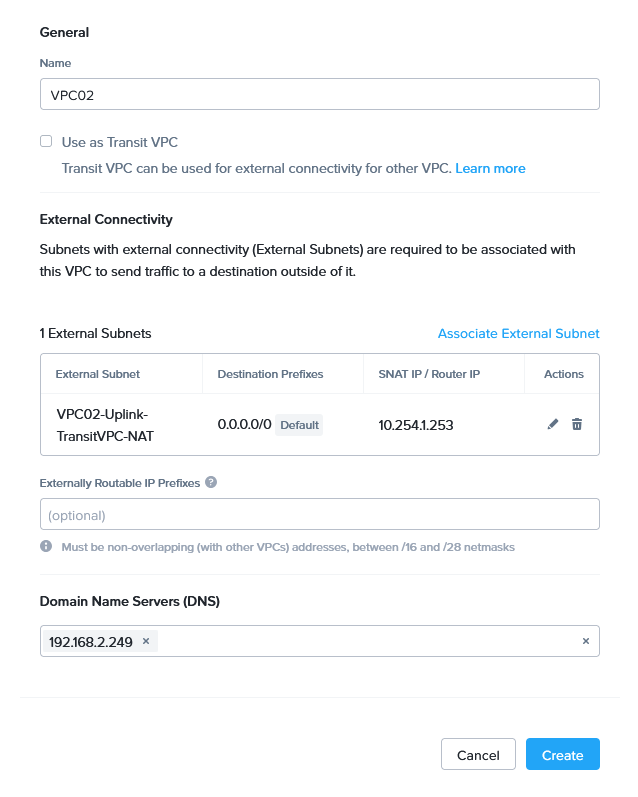Click the Default badge next to 0.0.0.0/0
638x797 pixels.
coord(299,425)
